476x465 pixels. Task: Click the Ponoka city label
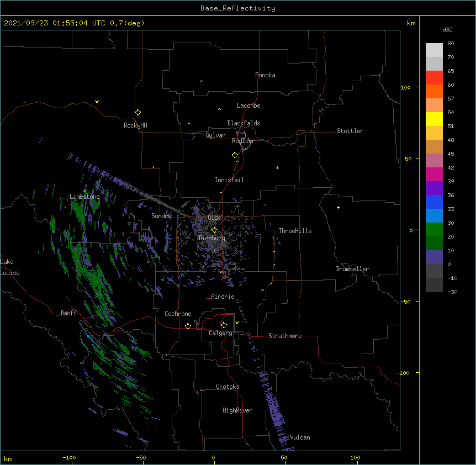click(x=265, y=75)
